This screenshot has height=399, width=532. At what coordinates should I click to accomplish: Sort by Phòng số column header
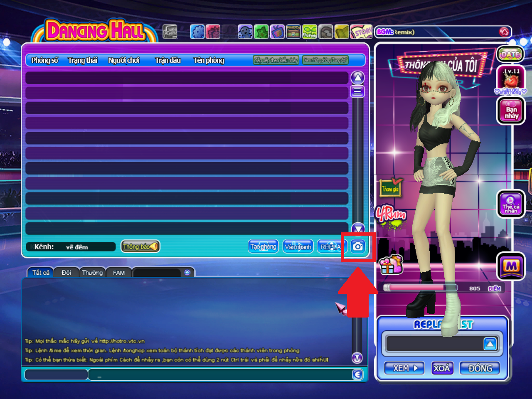[x=45, y=60]
